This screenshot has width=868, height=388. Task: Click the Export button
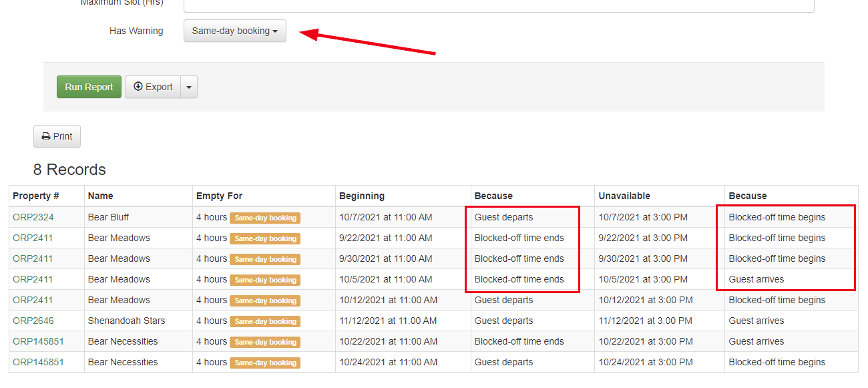[x=153, y=87]
